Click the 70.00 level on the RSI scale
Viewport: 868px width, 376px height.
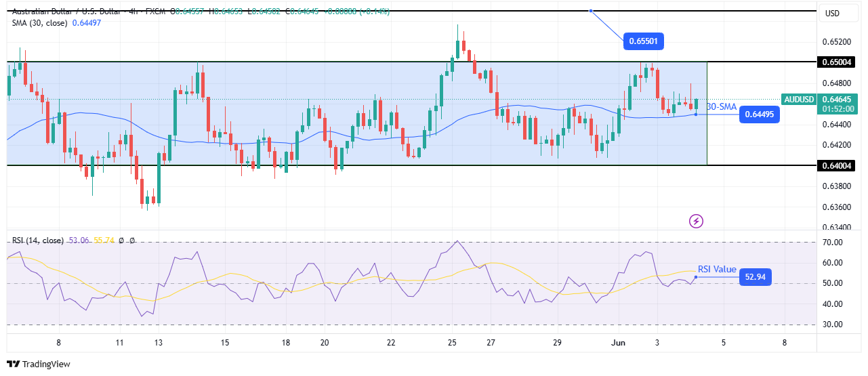pyautogui.click(x=833, y=243)
